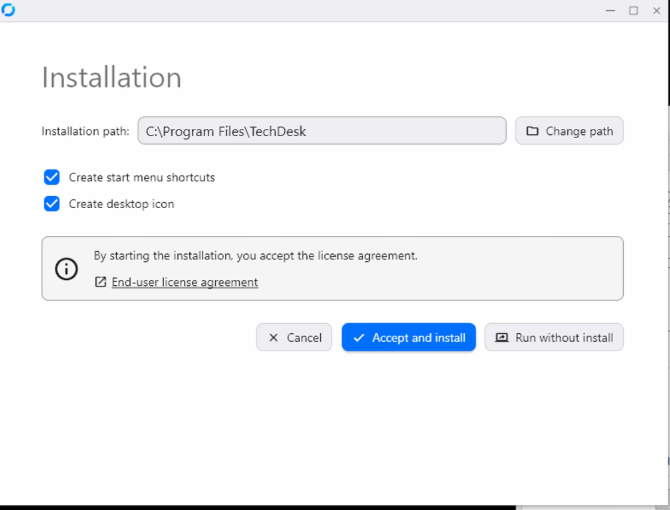Click the external-link icon beside the license agreement
This screenshot has height=510, width=670.
click(100, 282)
